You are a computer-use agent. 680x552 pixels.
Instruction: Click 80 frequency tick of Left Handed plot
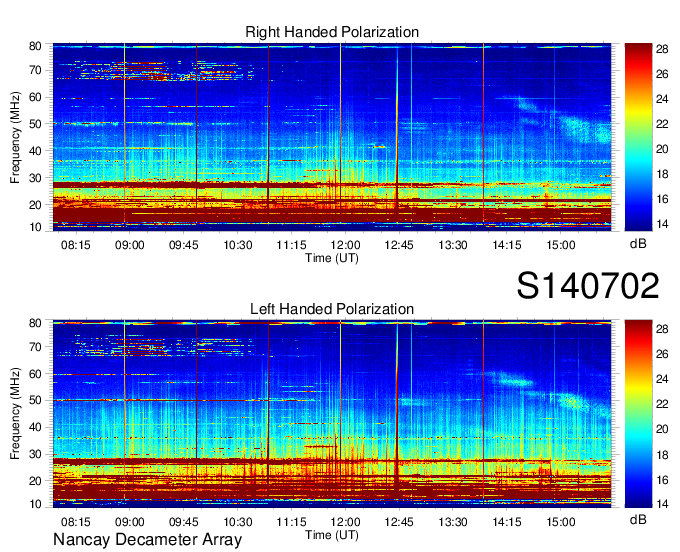(35, 323)
